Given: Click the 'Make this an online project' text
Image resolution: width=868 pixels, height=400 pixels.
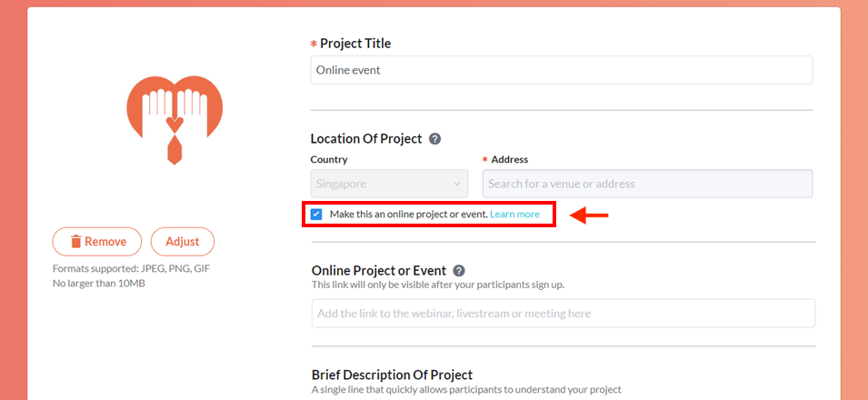Looking at the screenshot, I should [408, 215].
